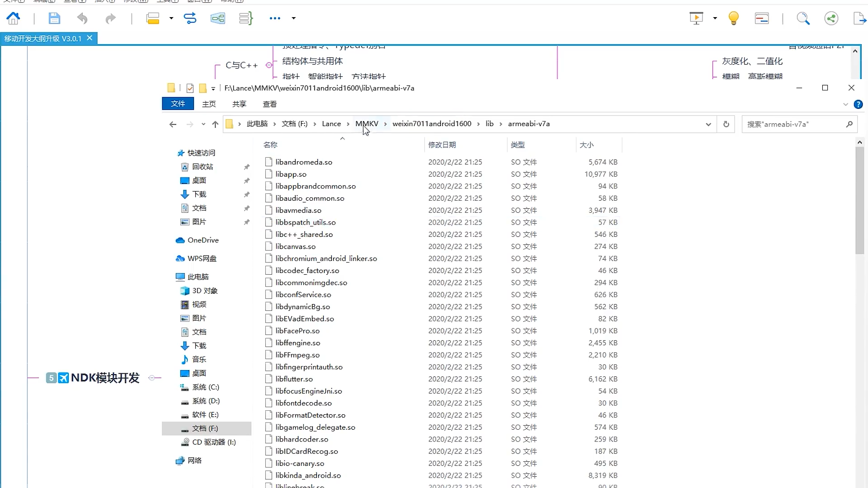868x488 pixels.
Task: Click the green share icon
Action: 831,18
